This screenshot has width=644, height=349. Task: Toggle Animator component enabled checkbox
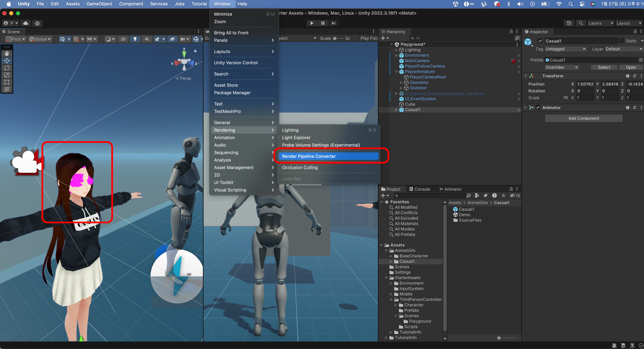click(538, 108)
